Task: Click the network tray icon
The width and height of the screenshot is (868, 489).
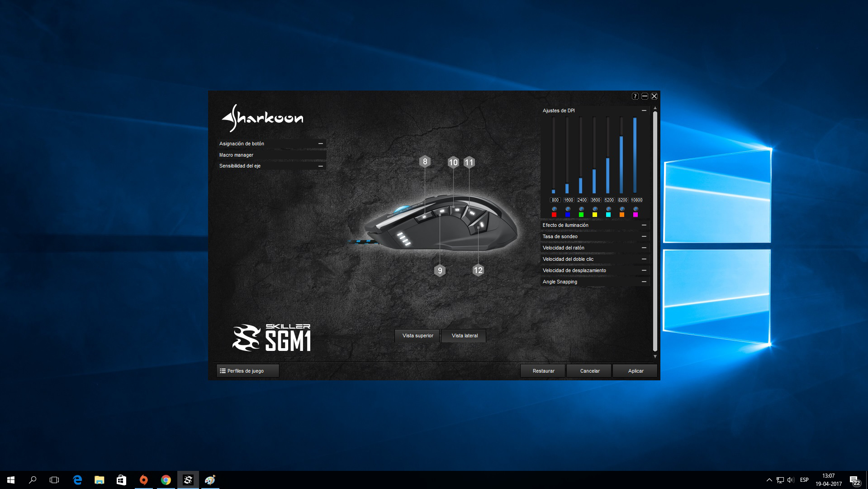Action: pos(780,480)
